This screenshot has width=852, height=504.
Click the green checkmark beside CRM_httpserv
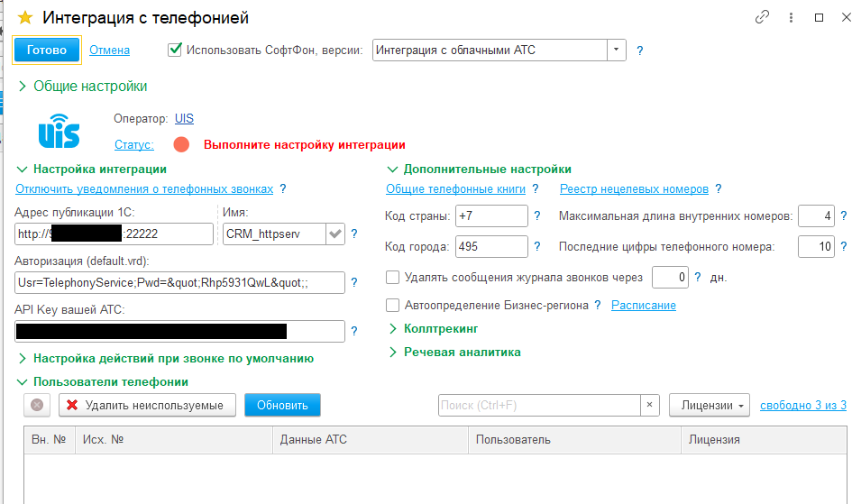(335, 234)
